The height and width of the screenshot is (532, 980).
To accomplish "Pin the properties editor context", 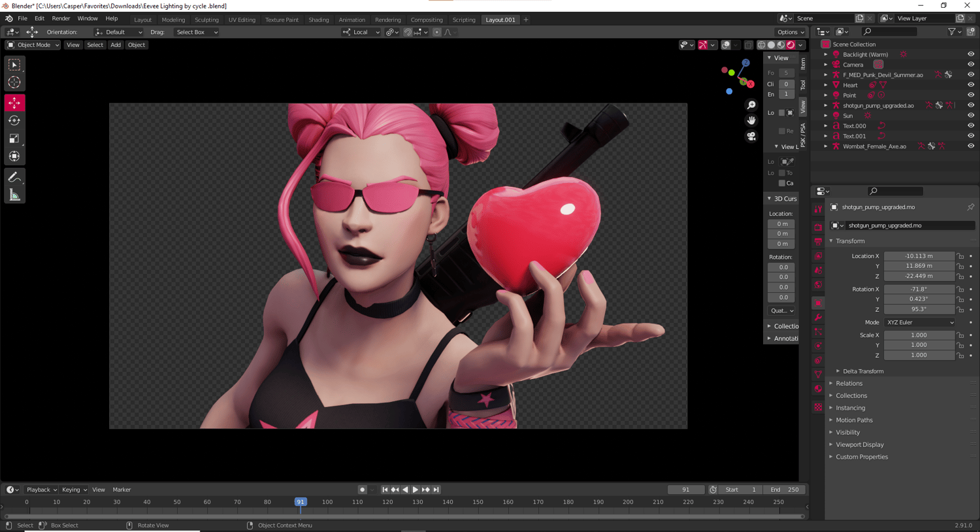I will (x=970, y=207).
